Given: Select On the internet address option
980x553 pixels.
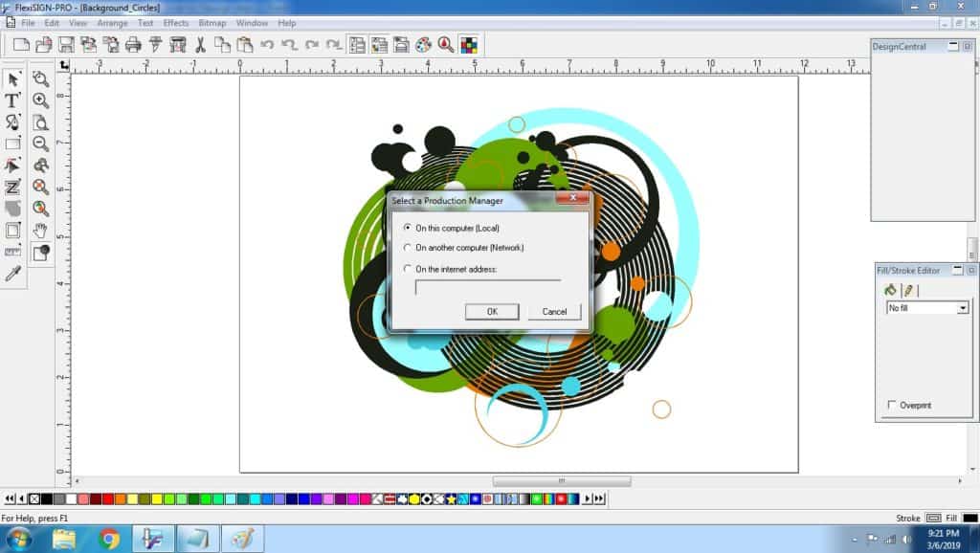Looking at the screenshot, I should (x=408, y=269).
